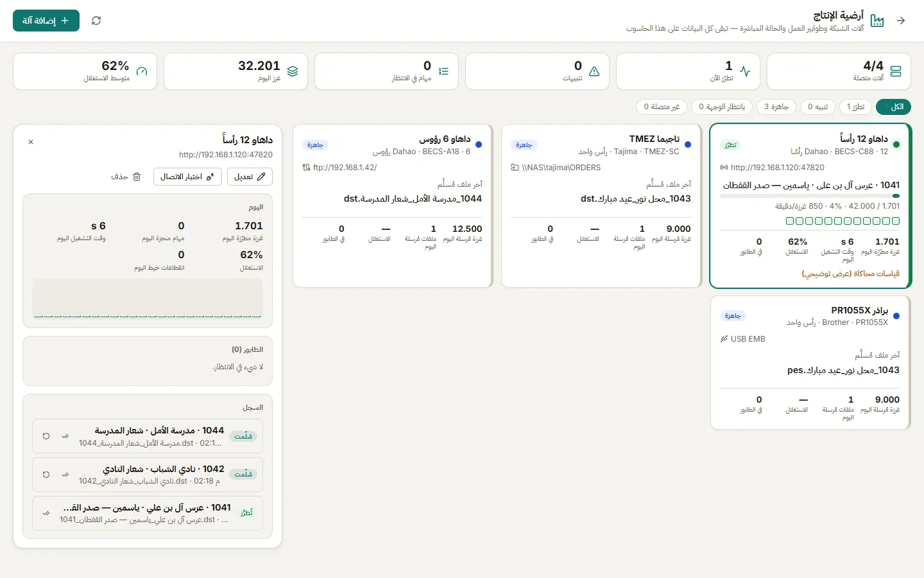
Task: Select the بانتظار الوجوج 0 filter tab
Action: (722, 107)
